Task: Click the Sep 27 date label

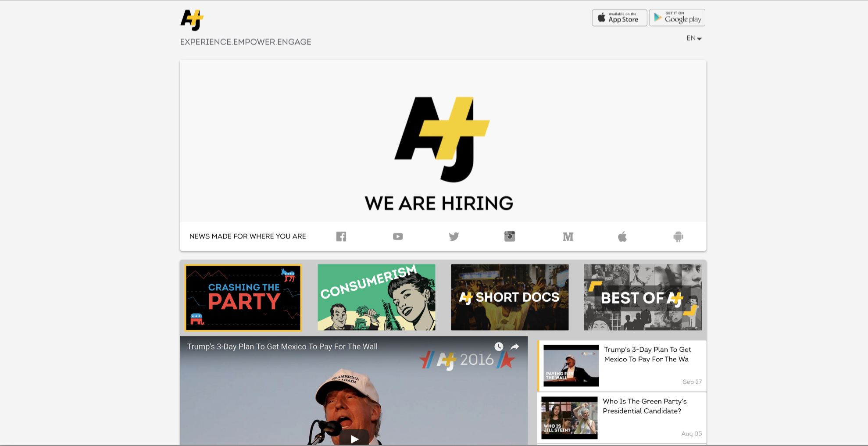Action: (x=692, y=382)
